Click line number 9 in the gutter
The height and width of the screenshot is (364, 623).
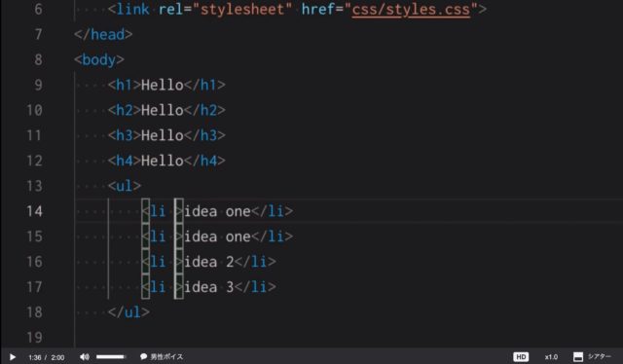pyautogui.click(x=38, y=85)
